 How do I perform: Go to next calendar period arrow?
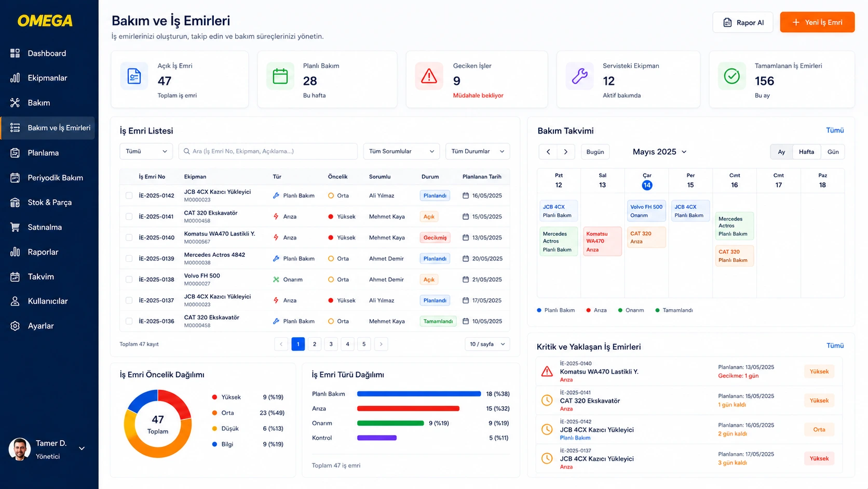click(x=566, y=152)
